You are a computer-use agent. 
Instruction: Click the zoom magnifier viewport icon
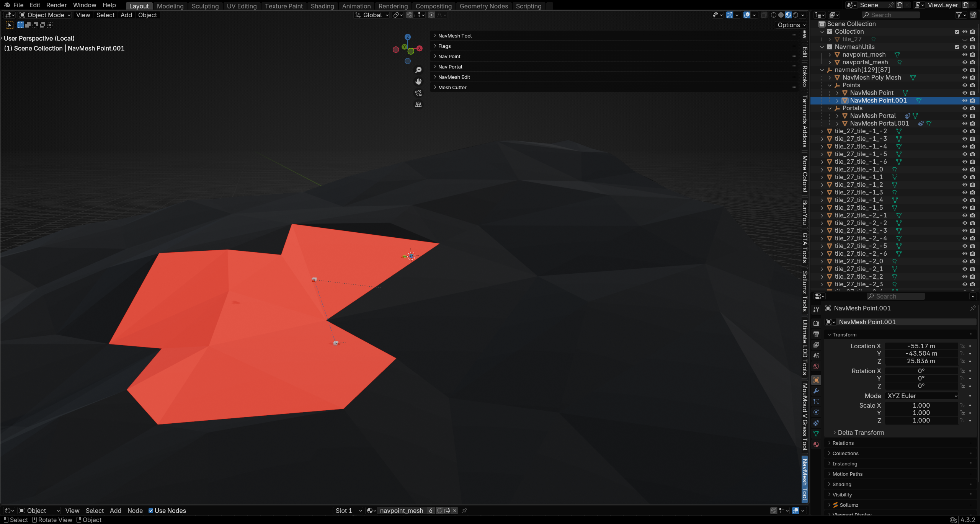pyautogui.click(x=418, y=70)
